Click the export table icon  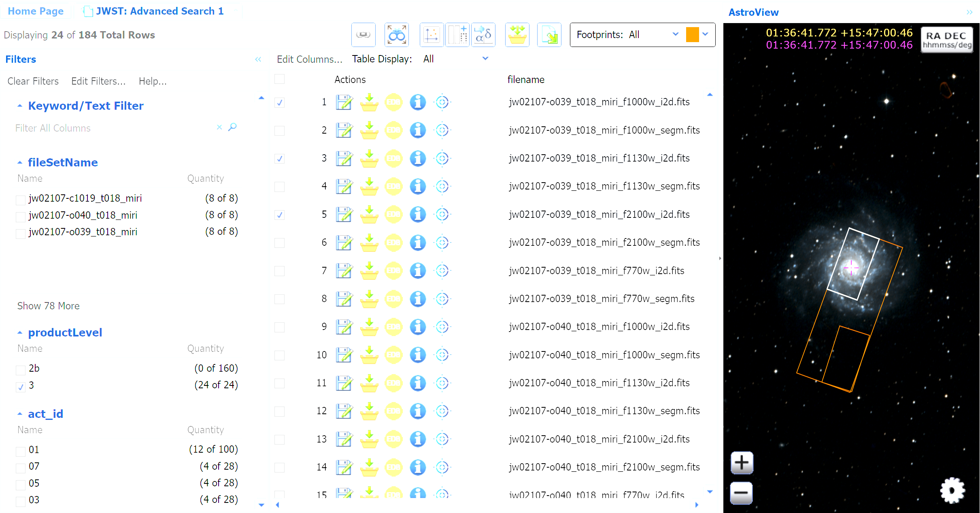tap(549, 35)
